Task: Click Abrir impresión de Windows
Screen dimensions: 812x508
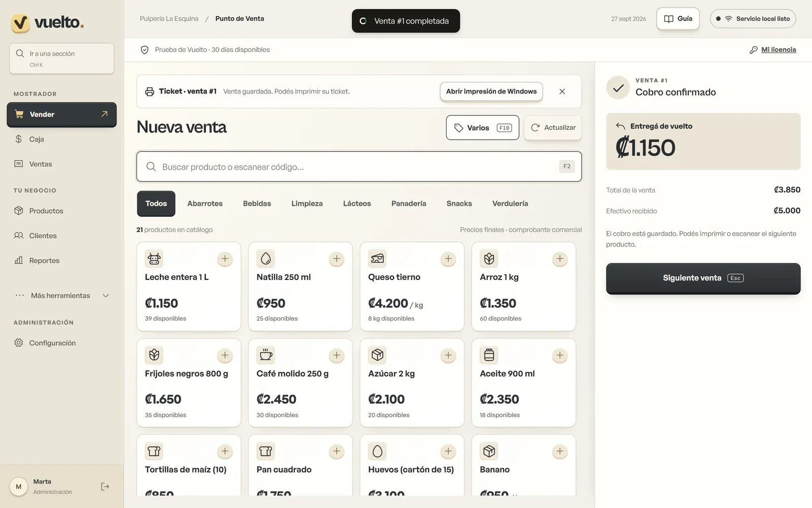Action: (491, 91)
